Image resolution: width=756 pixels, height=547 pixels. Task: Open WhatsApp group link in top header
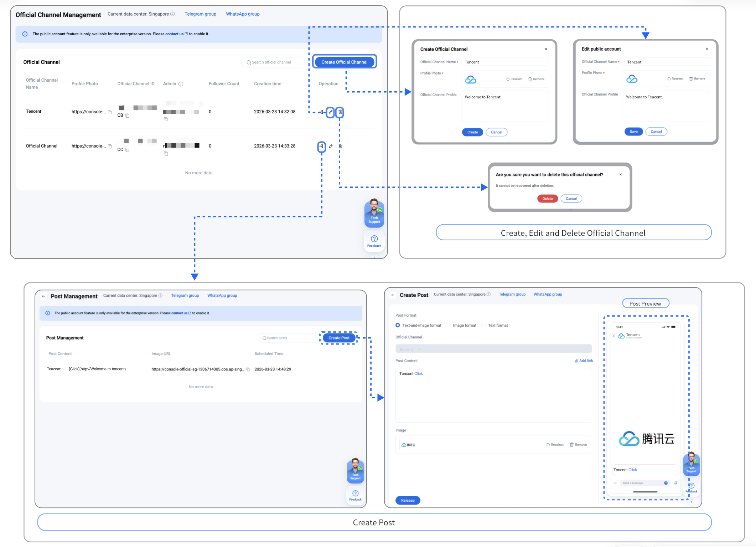point(243,14)
